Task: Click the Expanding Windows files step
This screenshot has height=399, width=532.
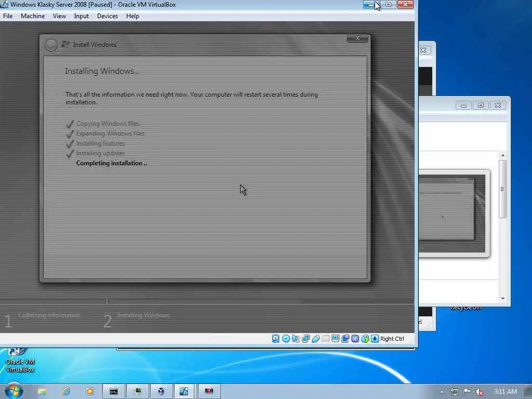Action: click(x=110, y=134)
